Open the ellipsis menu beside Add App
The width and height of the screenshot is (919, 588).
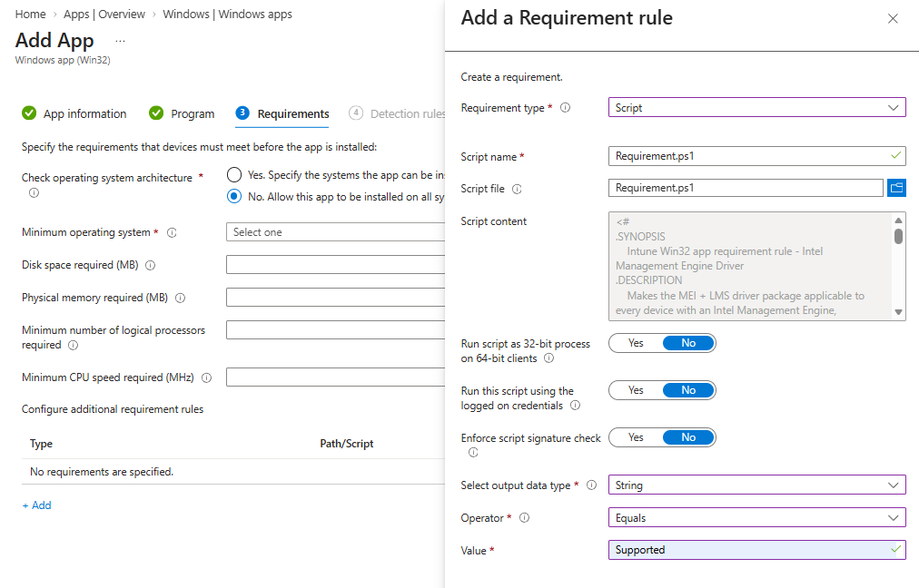coord(120,41)
